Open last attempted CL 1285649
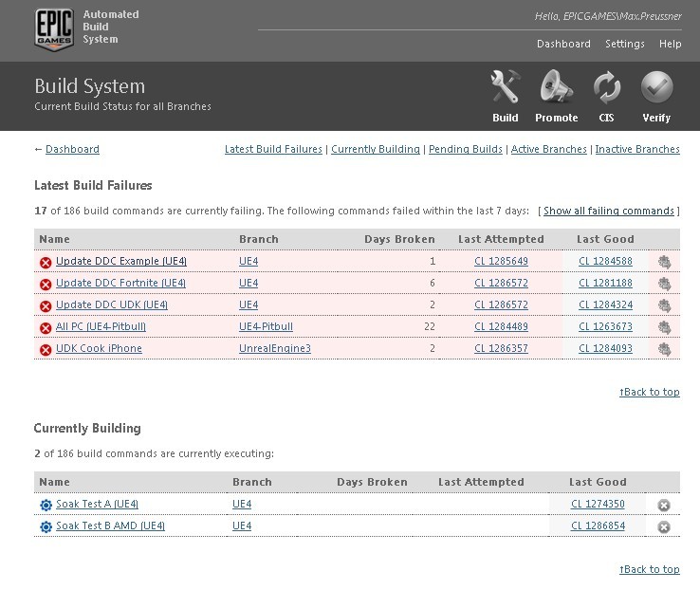 [x=502, y=261]
